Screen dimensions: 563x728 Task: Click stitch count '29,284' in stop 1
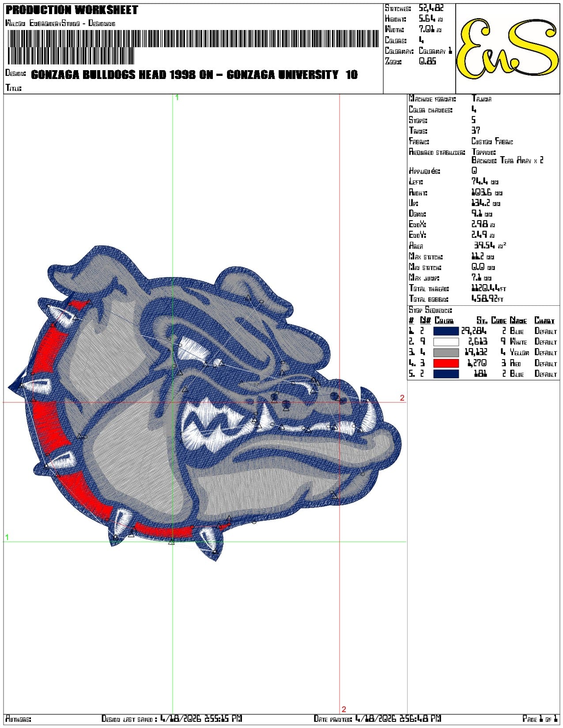coord(474,331)
